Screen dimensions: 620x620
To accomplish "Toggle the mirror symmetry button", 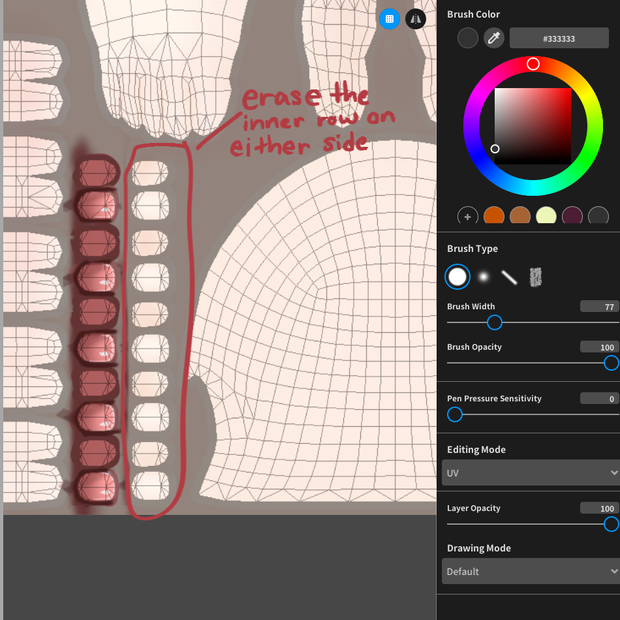I will tap(415, 19).
